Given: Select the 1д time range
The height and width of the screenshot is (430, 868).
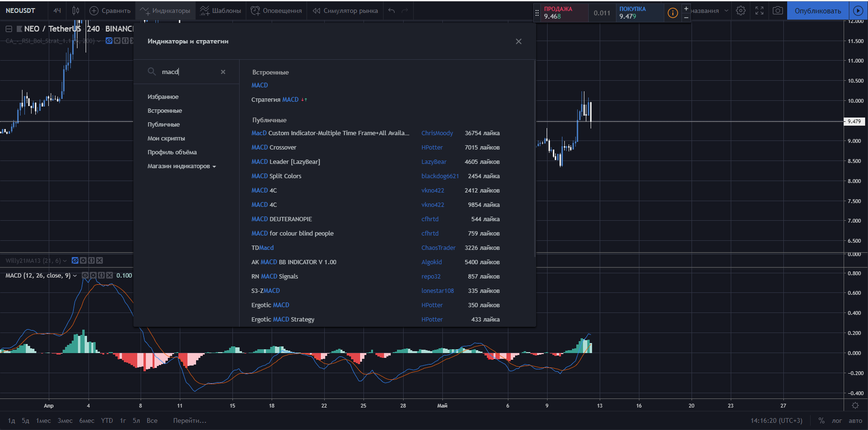Looking at the screenshot, I should [11, 420].
